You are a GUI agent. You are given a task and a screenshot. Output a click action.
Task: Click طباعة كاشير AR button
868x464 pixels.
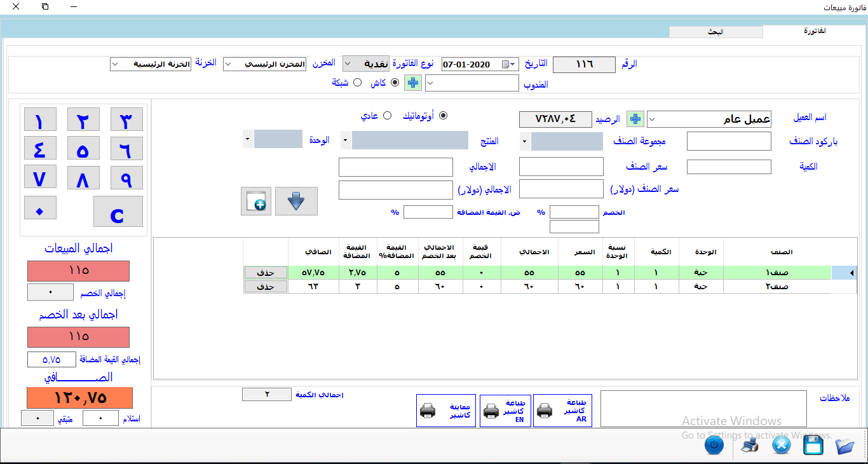[x=562, y=411]
